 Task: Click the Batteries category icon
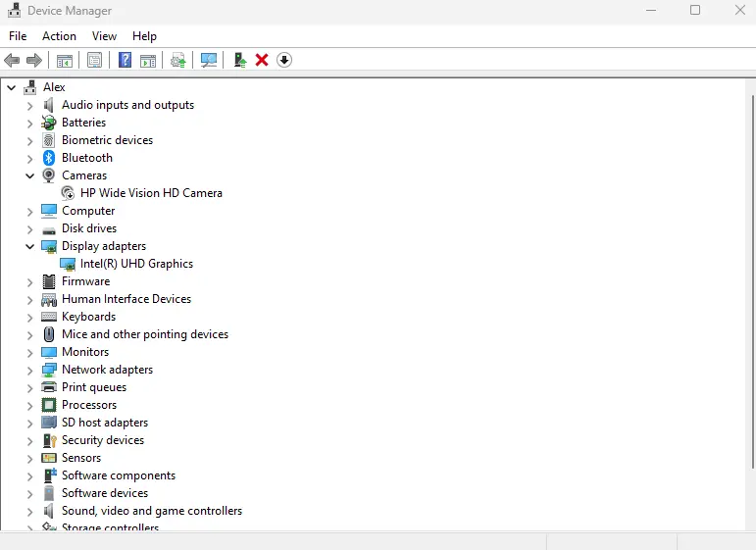click(49, 123)
